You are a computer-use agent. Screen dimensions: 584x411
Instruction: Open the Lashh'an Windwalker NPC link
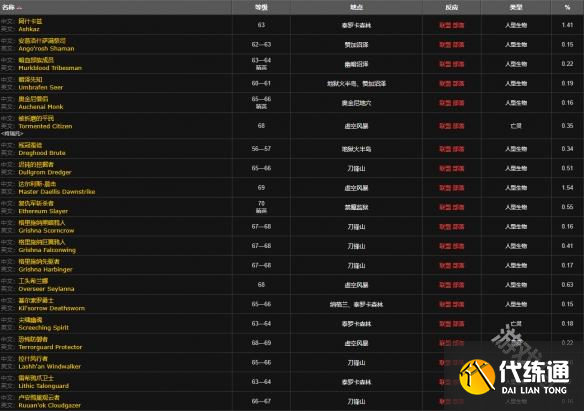pos(50,366)
